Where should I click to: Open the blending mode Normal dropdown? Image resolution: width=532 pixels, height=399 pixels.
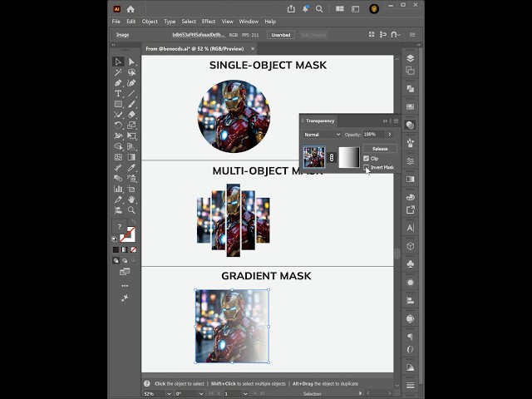(x=322, y=135)
